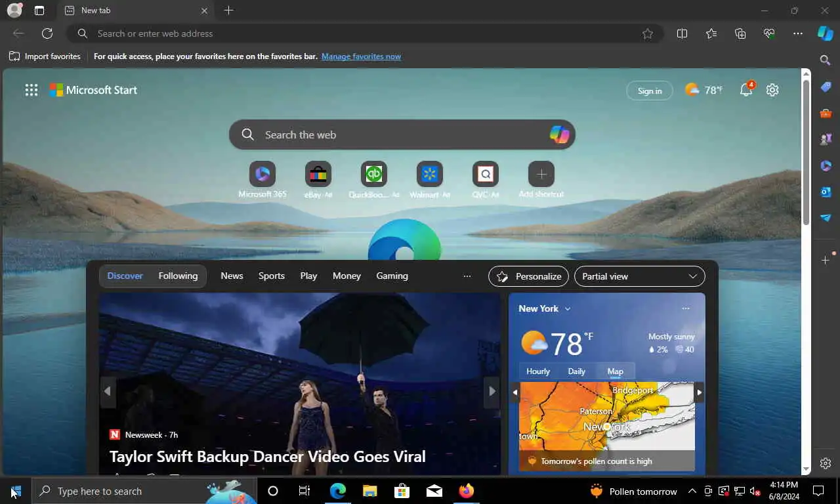This screenshot has height=504, width=840.
Task: Open Browser essentials heart icon
Action: click(x=769, y=33)
